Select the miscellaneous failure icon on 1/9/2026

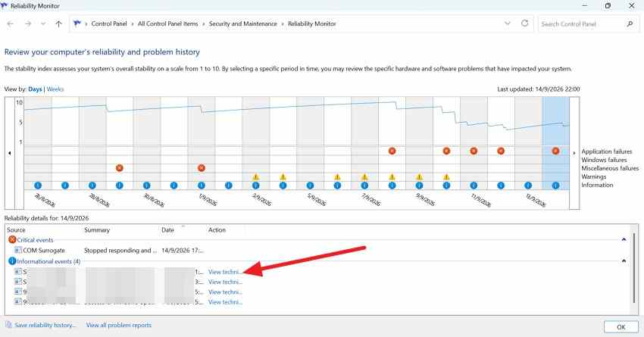pos(202,168)
